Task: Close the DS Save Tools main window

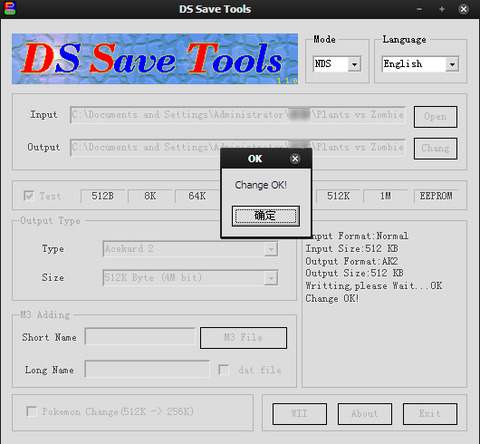Action: [464, 9]
